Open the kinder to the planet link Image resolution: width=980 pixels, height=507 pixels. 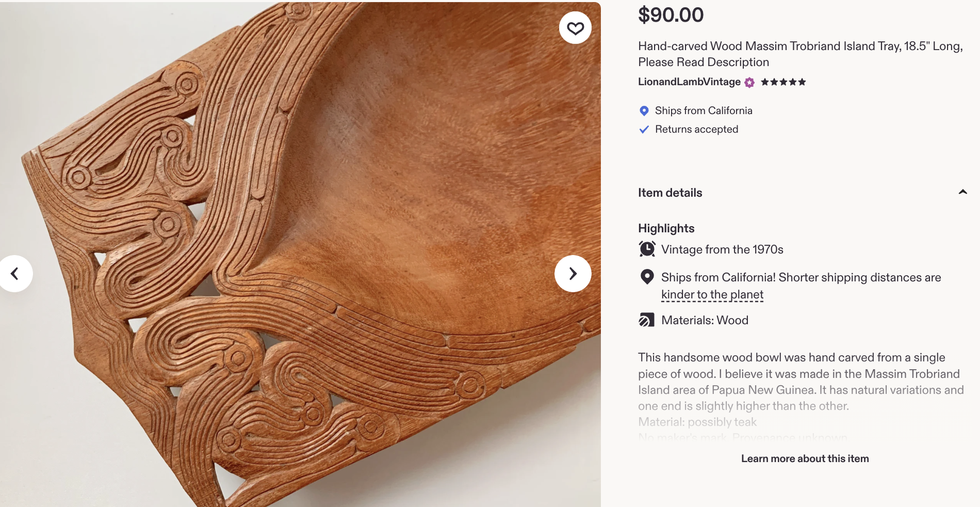pyautogui.click(x=712, y=295)
